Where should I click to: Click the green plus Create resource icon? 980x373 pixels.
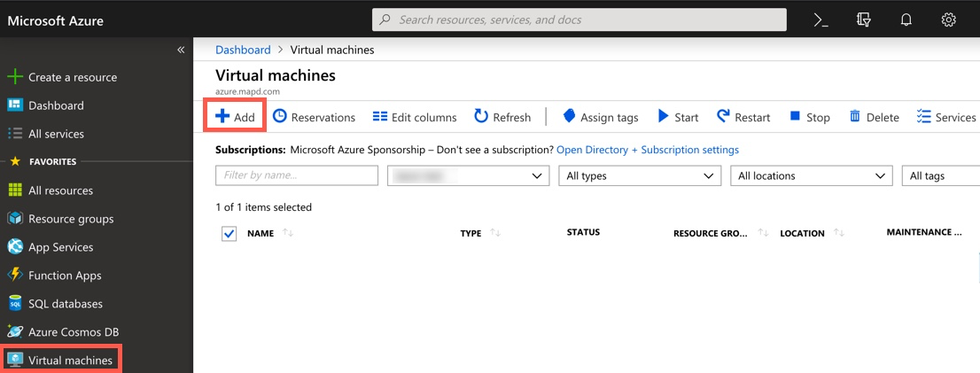14,77
